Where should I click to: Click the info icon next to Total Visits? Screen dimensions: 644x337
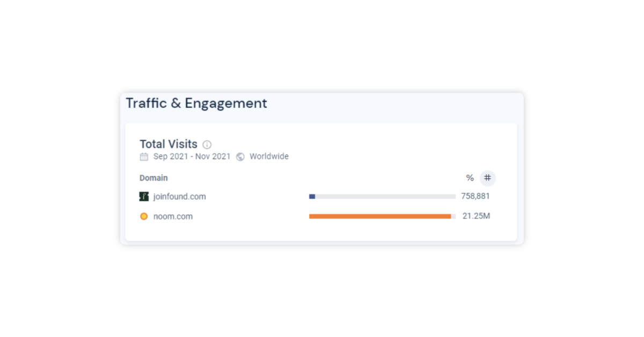(208, 144)
